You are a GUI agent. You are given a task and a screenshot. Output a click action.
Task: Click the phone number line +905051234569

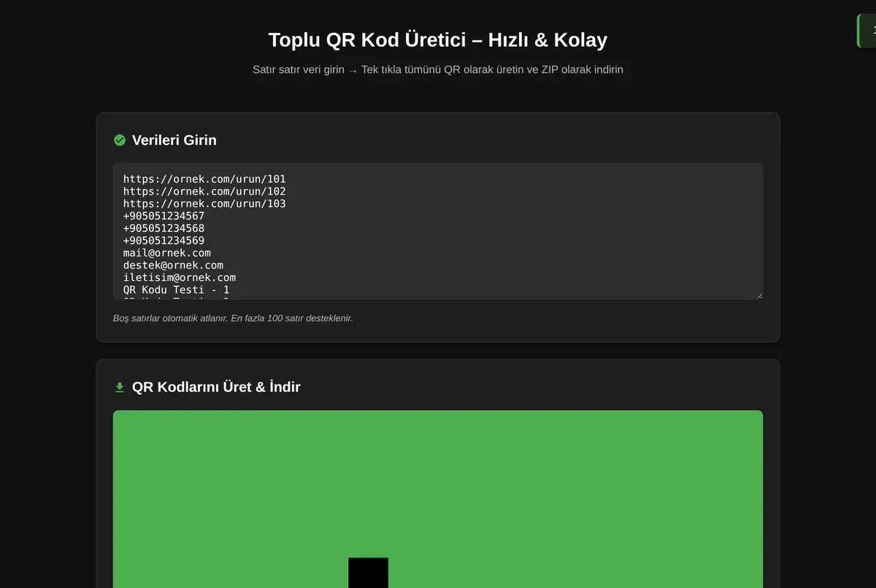click(x=164, y=241)
